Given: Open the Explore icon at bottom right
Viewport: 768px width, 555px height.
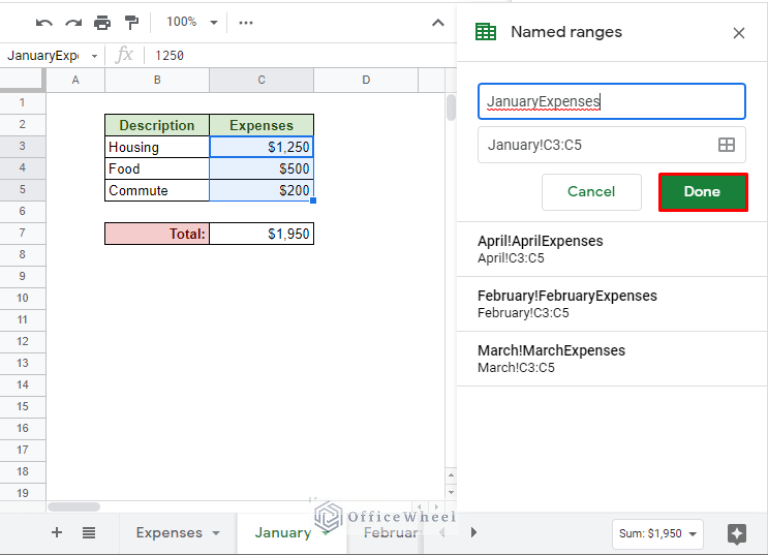Looking at the screenshot, I should coord(737,533).
